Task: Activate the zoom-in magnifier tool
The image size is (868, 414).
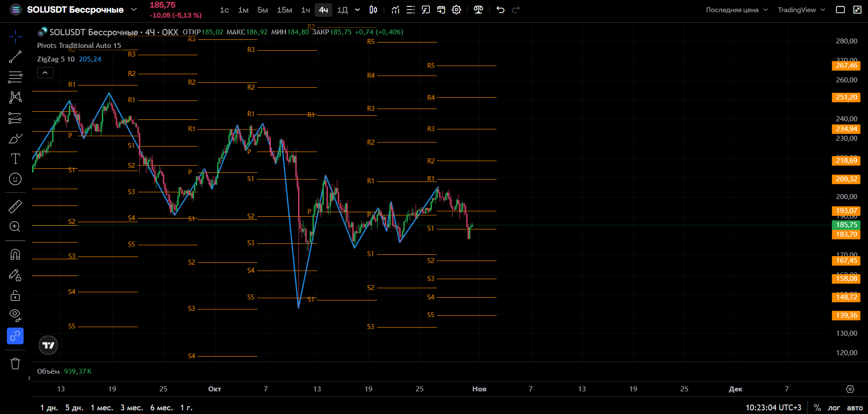Action: [x=15, y=227]
